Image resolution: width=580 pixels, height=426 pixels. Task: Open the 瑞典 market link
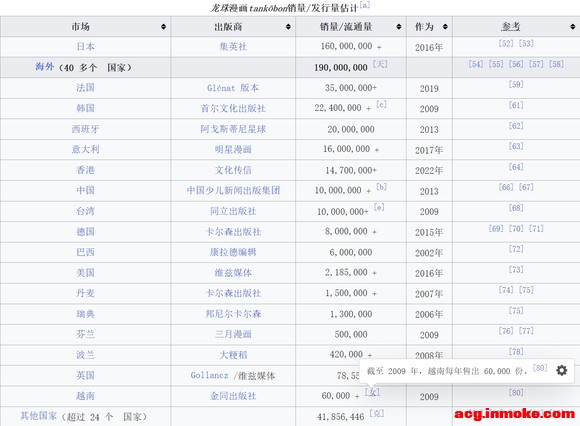tap(85, 314)
